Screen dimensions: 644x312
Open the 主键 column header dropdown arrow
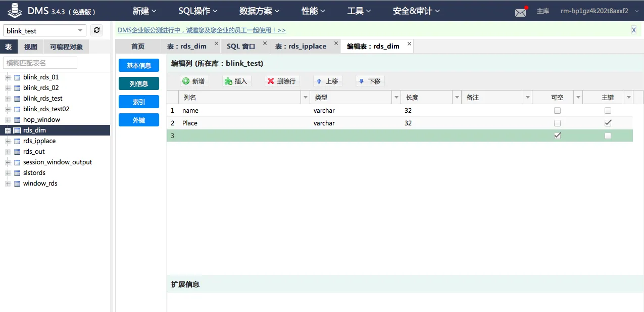pyautogui.click(x=628, y=98)
